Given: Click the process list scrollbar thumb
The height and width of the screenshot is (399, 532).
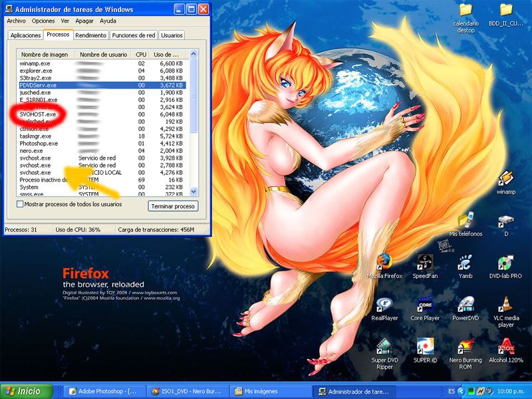Looking at the screenshot, I should [x=194, y=96].
